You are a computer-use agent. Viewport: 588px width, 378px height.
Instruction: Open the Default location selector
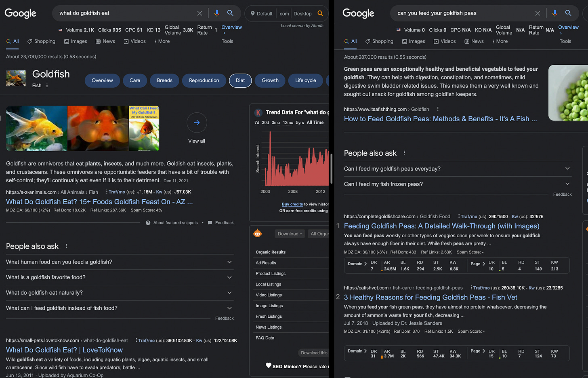click(262, 14)
